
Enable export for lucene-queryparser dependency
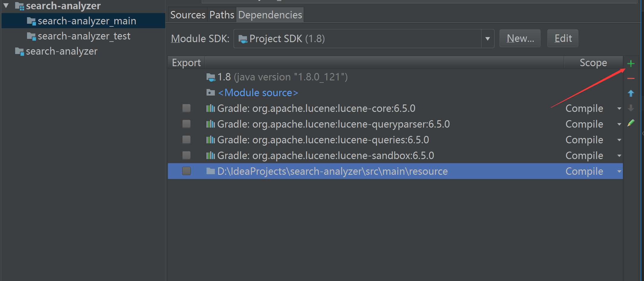186,124
